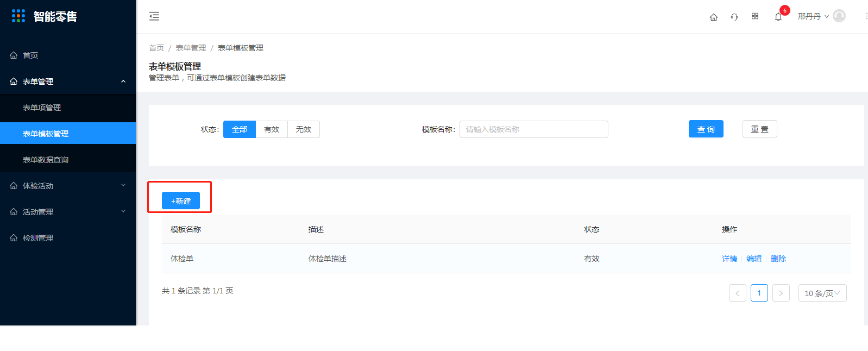Image resolution: width=868 pixels, height=351 pixels.
Task: Click the red notification badge 6
Action: pos(785,10)
